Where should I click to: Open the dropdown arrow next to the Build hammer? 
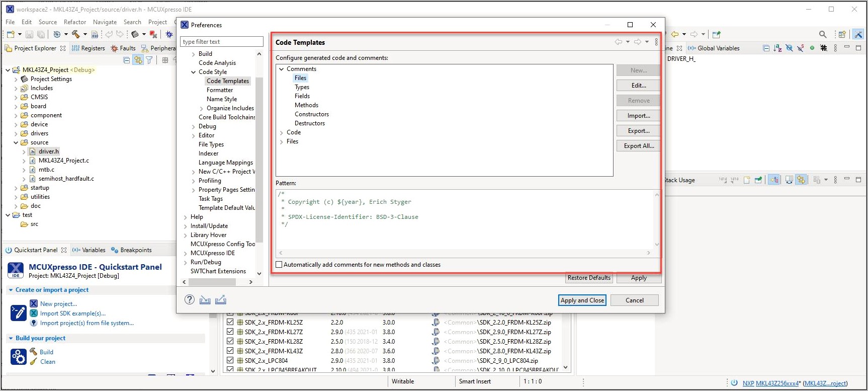tap(85, 34)
